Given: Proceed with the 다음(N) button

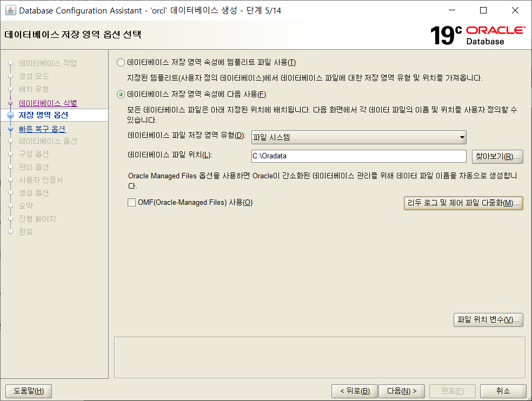Looking at the screenshot, I should click(x=402, y=391).
